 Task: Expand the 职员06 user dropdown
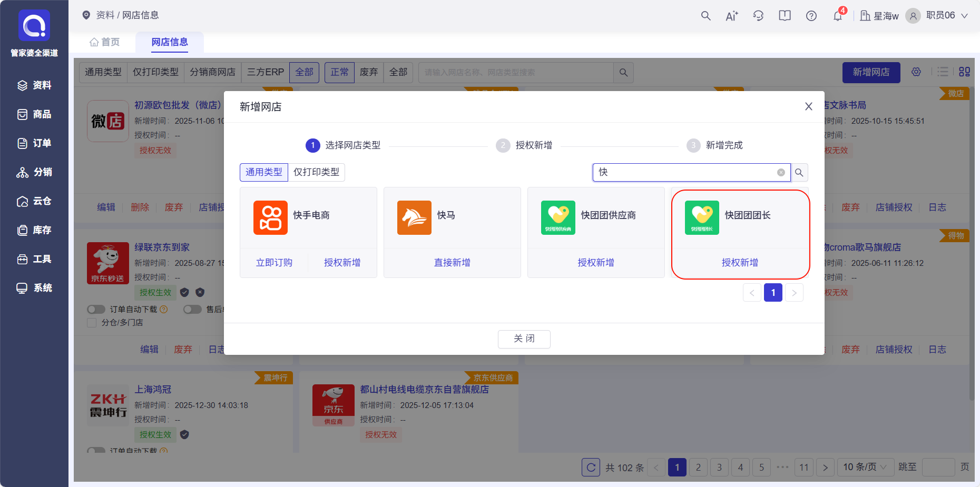click(x=964, y=16)
